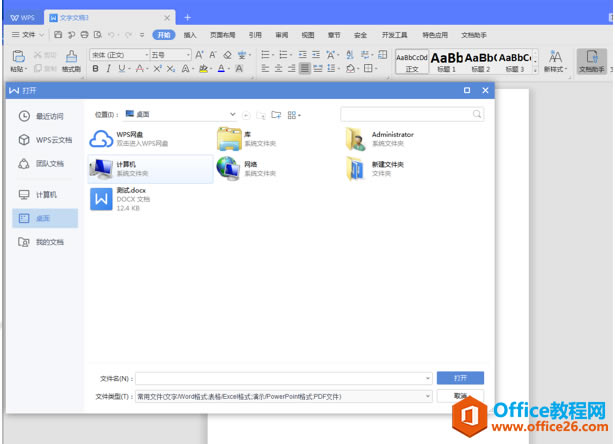This screenshot has width=615, height=444.
Task: Increase font size icon
Action: click(x=199, y=55)
